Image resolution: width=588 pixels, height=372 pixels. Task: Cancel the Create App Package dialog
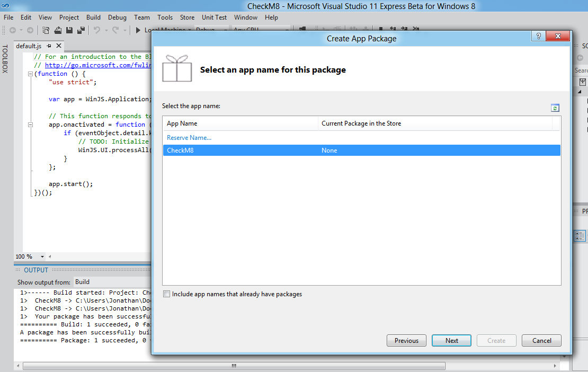(541, 341)
